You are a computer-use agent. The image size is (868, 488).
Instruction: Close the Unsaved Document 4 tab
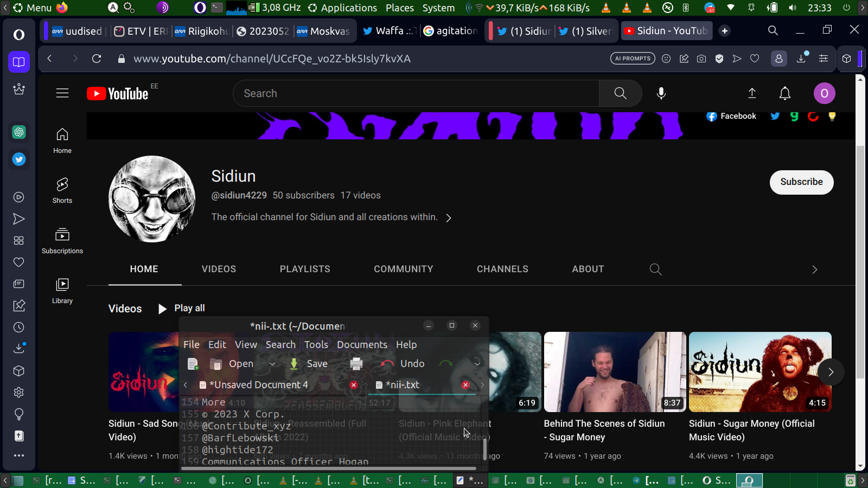[x=354, y=385]
